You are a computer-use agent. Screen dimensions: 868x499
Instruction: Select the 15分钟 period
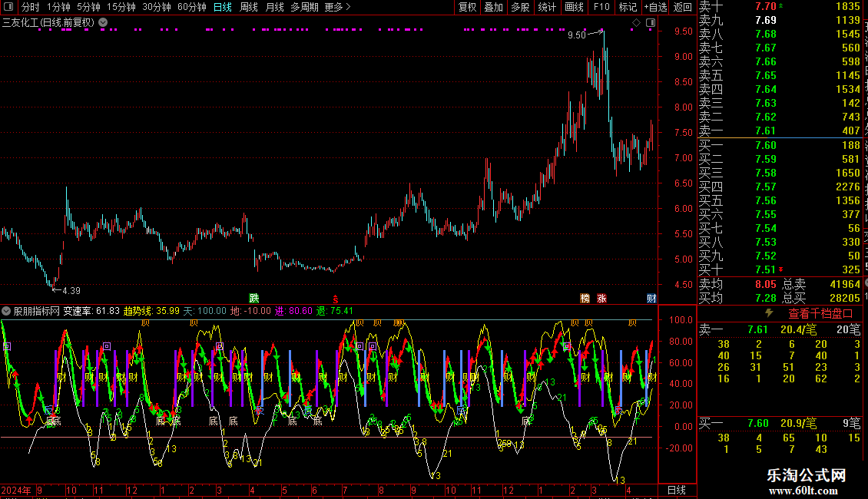tap(121, 7)
